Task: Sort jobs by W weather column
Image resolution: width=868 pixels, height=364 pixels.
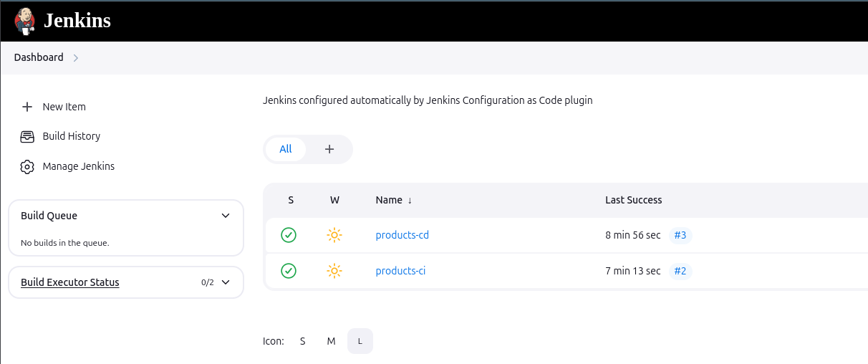Action: pyautogui.click(x=334, y=200)
